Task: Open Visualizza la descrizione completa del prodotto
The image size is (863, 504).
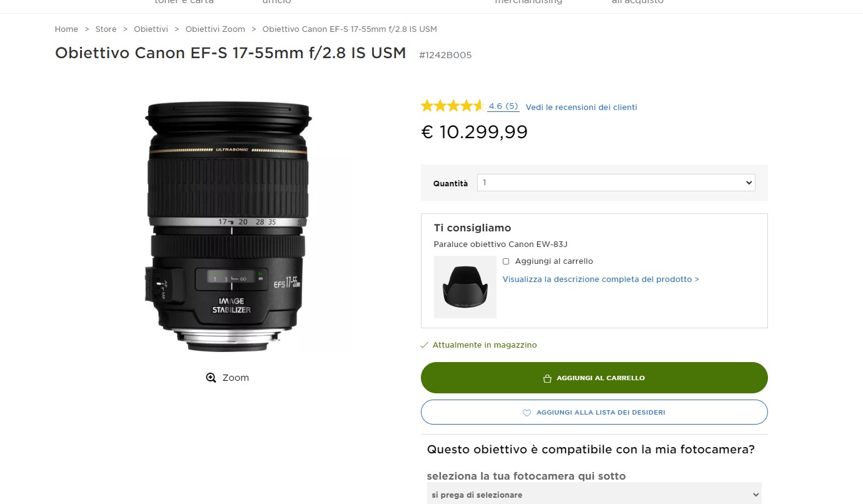Action: [x=601, y=280]
